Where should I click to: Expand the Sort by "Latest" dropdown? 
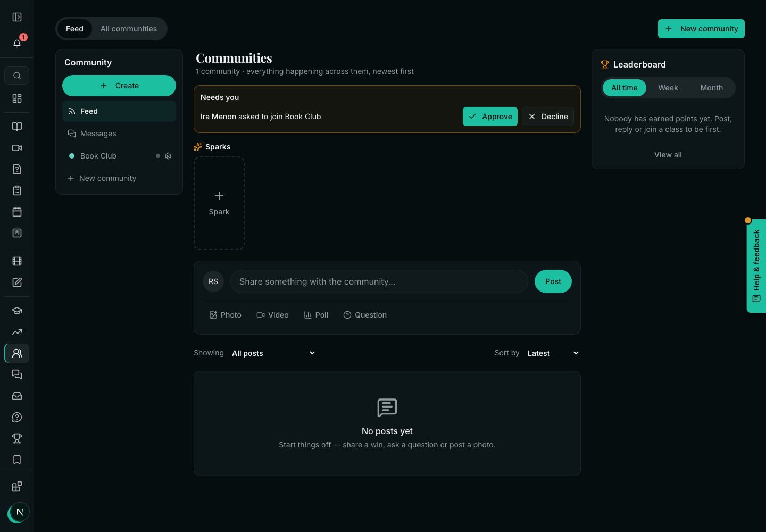point(553,353)
